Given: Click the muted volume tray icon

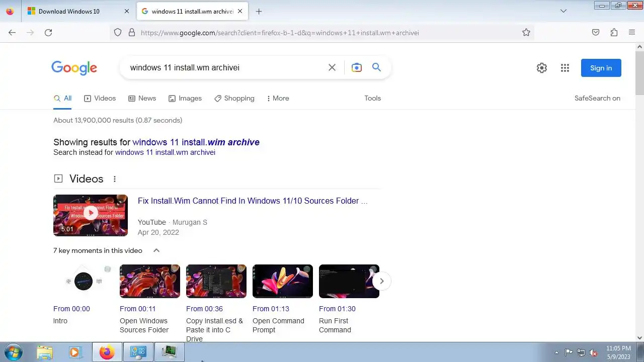Looking at the screenshot, I should click(x=593, y=352).
